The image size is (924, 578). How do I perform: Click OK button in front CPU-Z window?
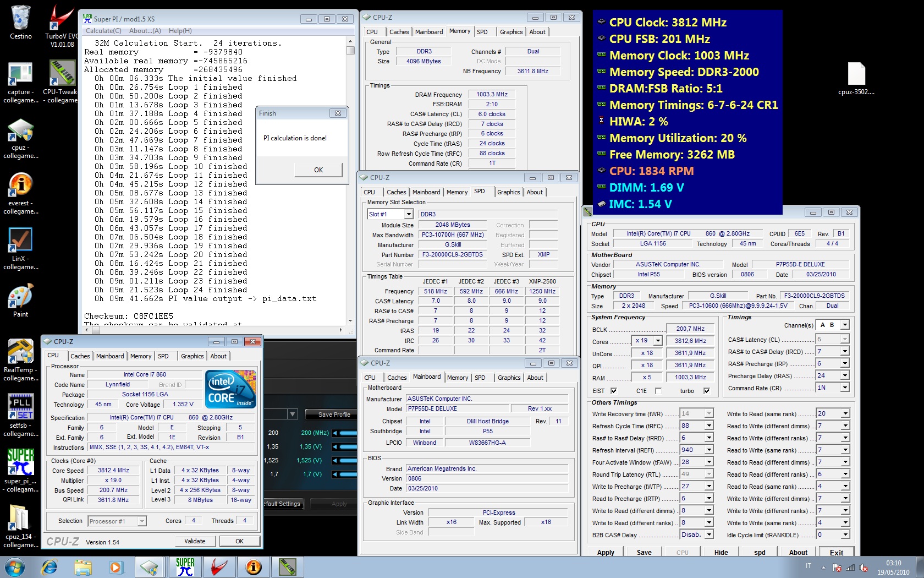[x=239, y=541]
